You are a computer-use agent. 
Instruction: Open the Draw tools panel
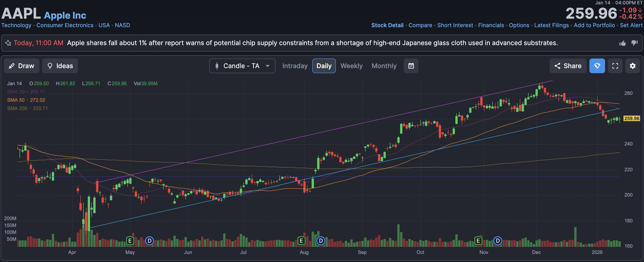point(21,66)
